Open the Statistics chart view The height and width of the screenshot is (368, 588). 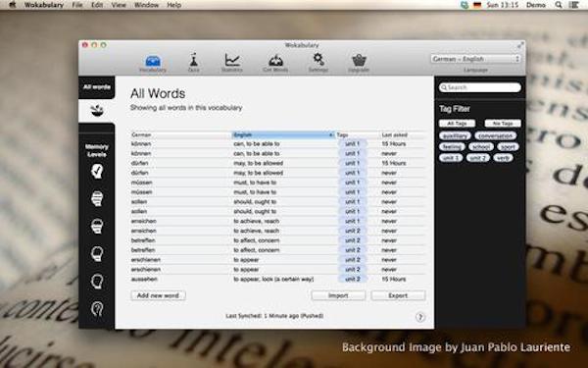coord(231,63)
